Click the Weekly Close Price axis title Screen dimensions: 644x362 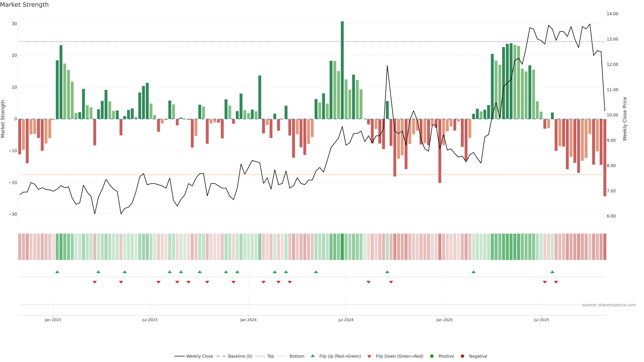click(x=625, y=119)
